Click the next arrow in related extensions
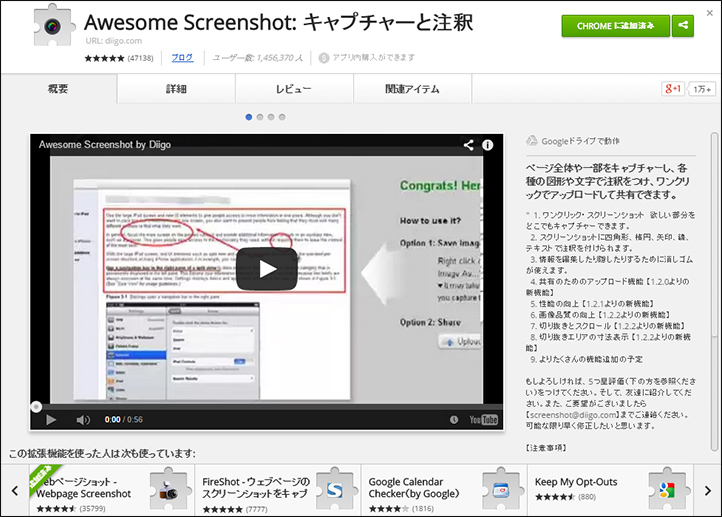722x517 pixels. tap(708, 491)
